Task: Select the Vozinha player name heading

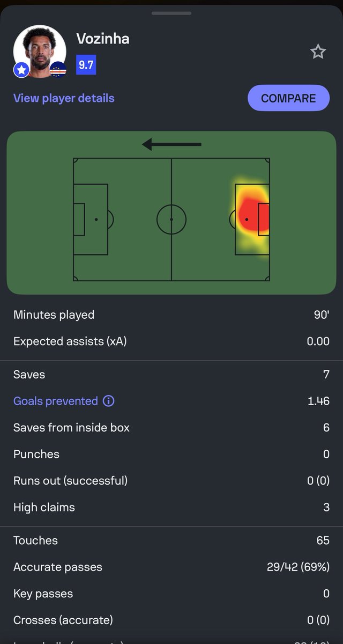Action: coord(103,39)
